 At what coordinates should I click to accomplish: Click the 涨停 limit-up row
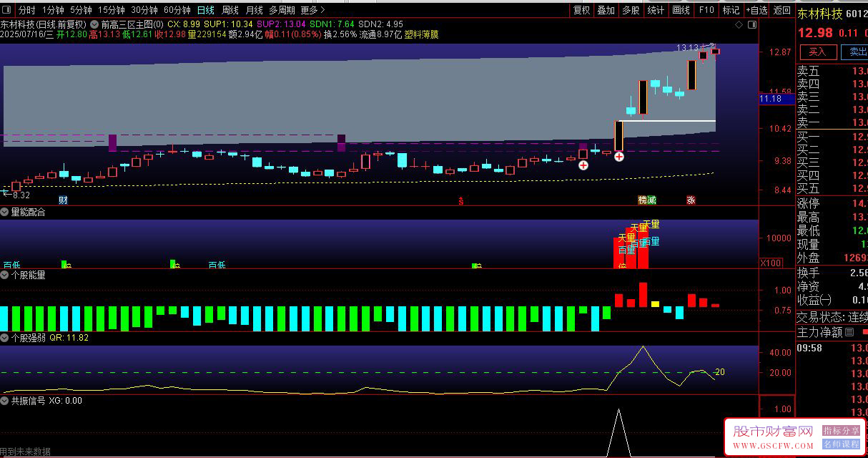(x=832, y=203)
